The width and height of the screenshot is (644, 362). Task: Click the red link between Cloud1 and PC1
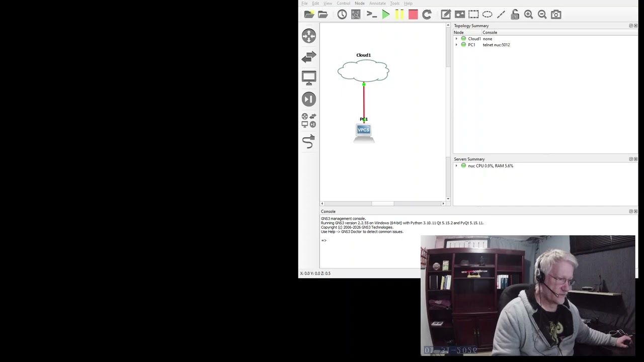pyautogui.click(x=364, y=102)
